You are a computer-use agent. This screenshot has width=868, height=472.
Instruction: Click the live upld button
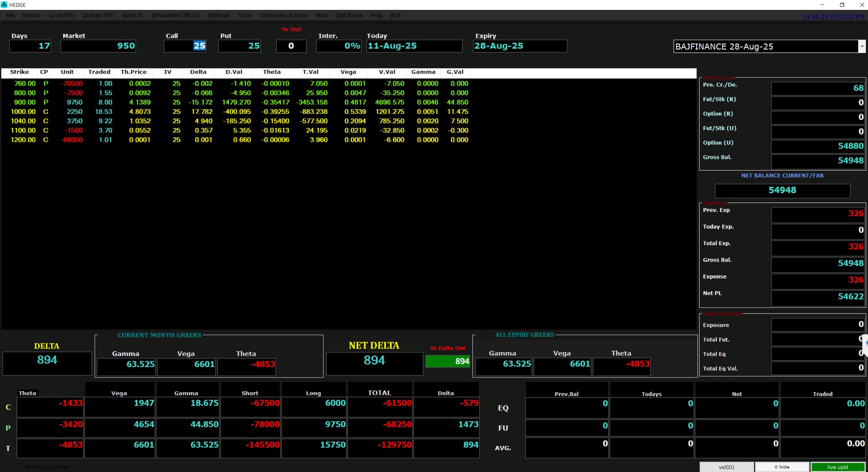click(838, 467)
